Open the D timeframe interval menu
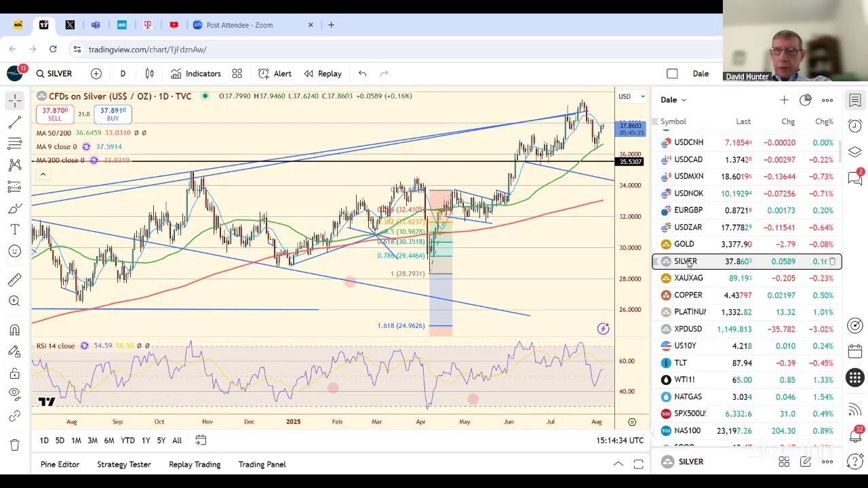Image resolution: width=868 pixels, height=488 pixels. click(123, 73)
